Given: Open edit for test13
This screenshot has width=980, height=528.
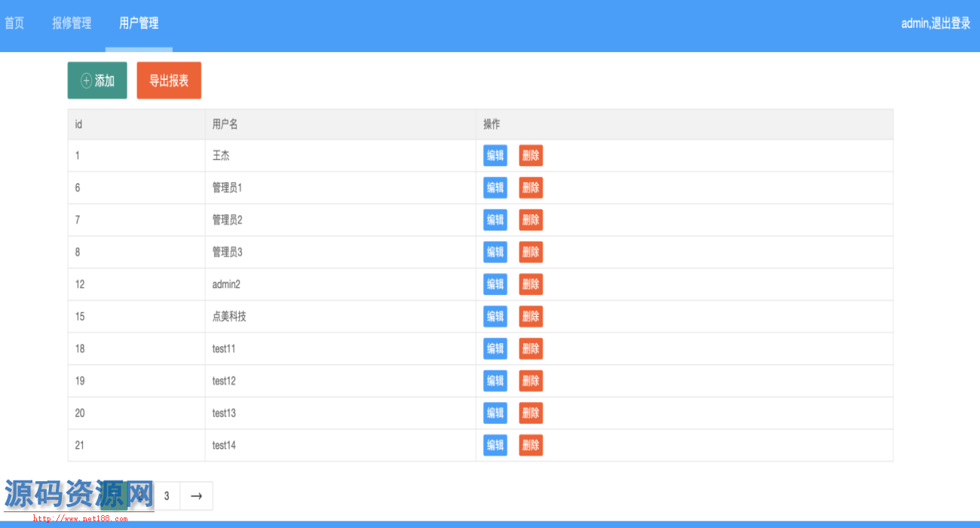Looking at the screenshot, I should [x=495, y=413].
